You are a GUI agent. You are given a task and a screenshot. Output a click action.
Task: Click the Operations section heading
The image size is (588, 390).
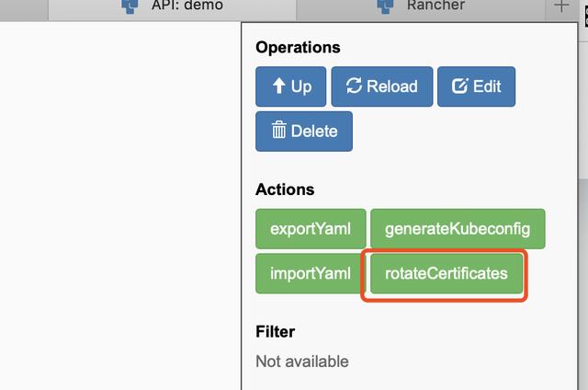pos(298,48)
